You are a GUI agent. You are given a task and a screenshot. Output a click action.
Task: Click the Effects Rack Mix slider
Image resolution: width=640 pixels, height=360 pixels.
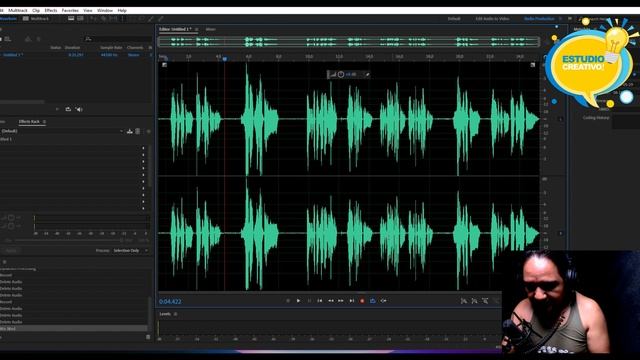pos(69,240)
